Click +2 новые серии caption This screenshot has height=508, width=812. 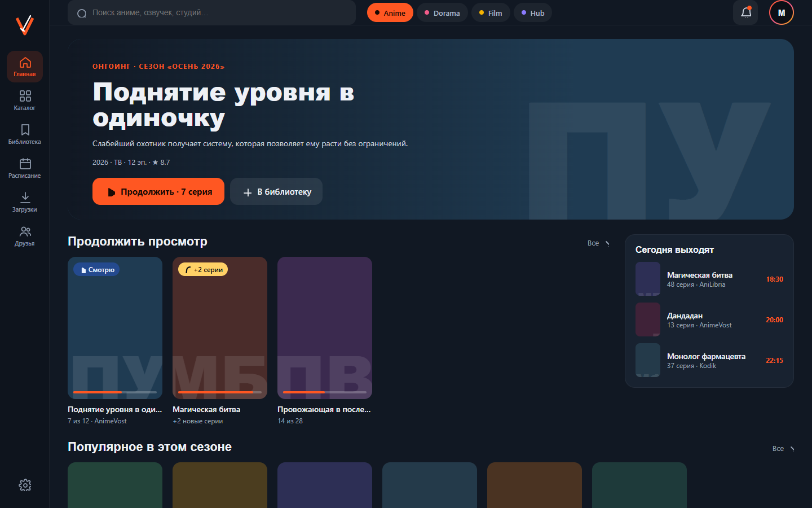[197, 421]
